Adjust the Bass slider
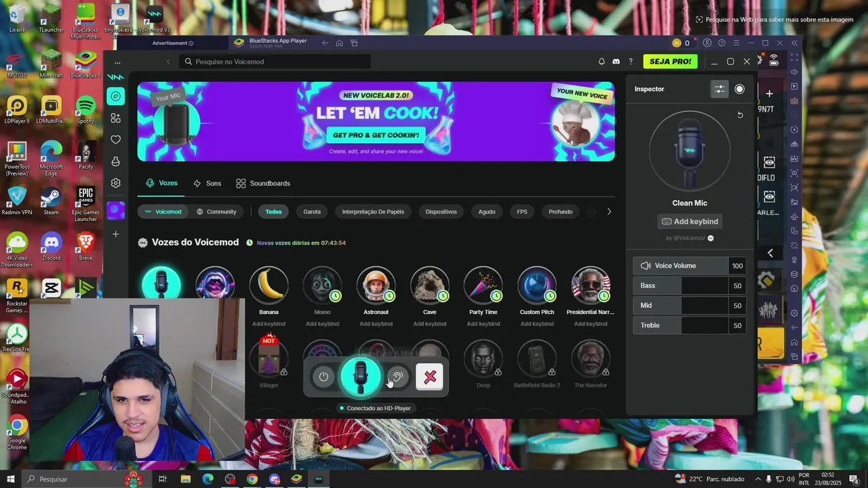The height and width of the screenshot is (488, 868). [690, 285]
